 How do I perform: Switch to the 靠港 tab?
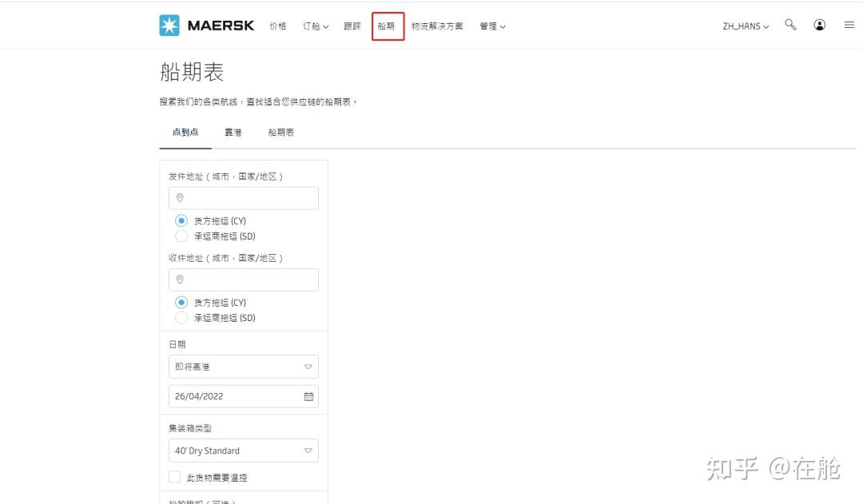233,132
